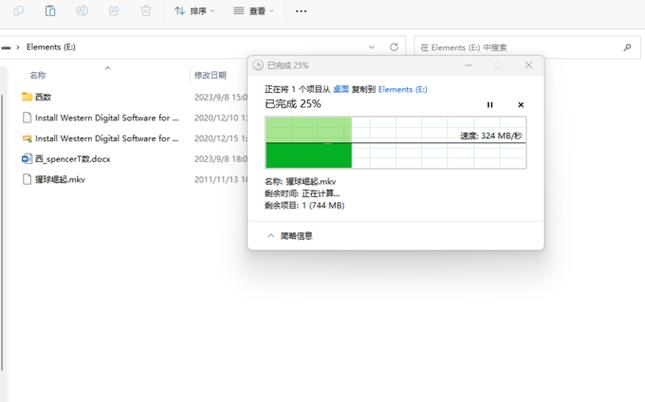Sort by the 名称 column header
Image resolution: width=645 pixels, height=402 pixels.
coord(37,75)
